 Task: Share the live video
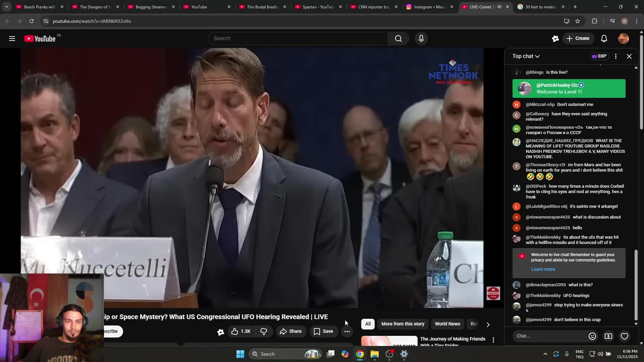point(290,331)
